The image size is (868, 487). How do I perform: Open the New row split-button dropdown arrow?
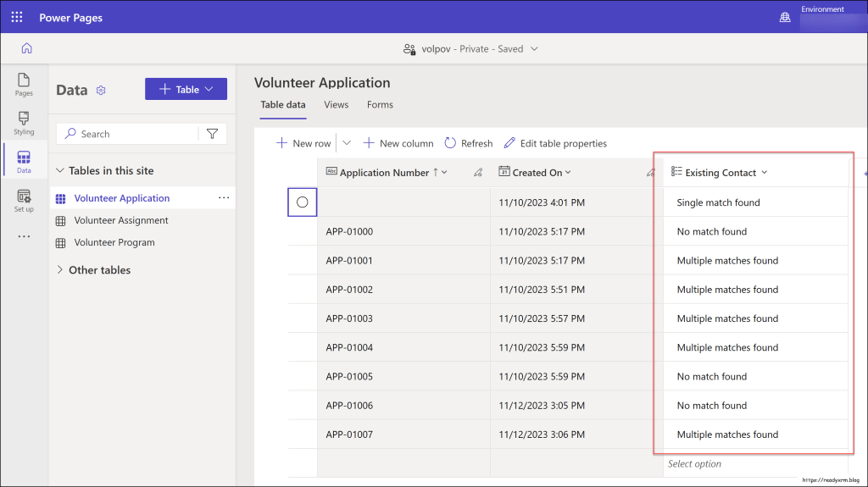346,143
